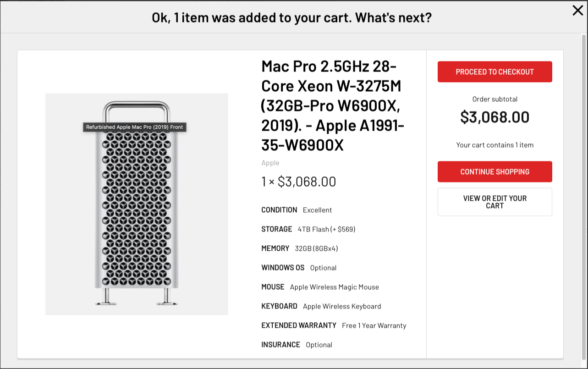Screen dimensions: 588x369
Task: Click the Proceed to Checkout button
Action: (495, 72)
